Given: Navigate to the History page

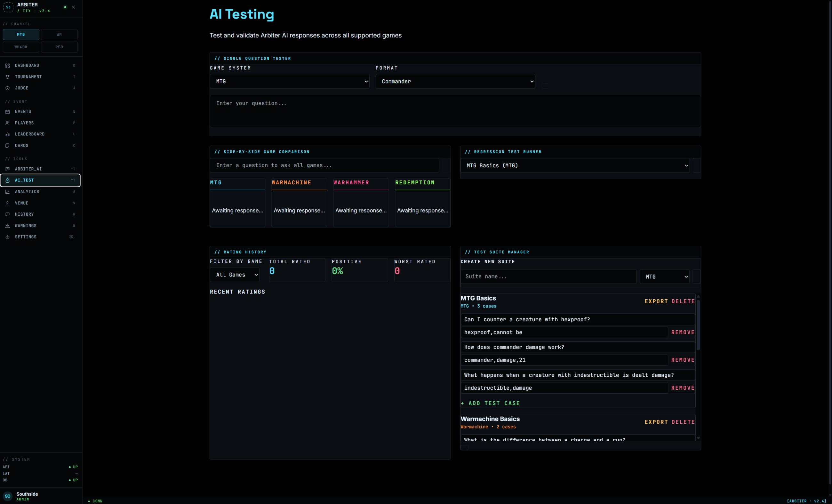Looking at the screenshot, I should pyautogui.click(x=40, y=214).
